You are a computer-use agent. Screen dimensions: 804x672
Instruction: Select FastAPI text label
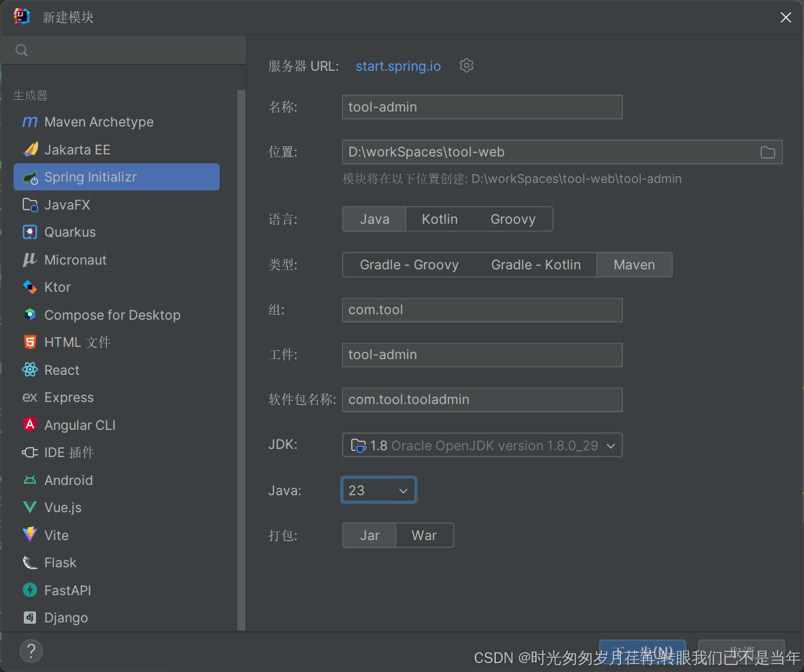tap(68, 590)
